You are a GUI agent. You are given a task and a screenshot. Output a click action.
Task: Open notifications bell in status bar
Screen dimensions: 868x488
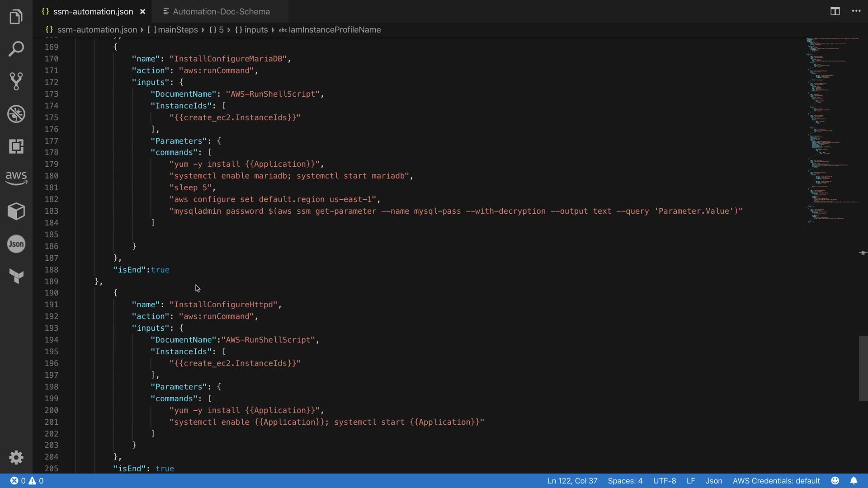coord(854,481)
